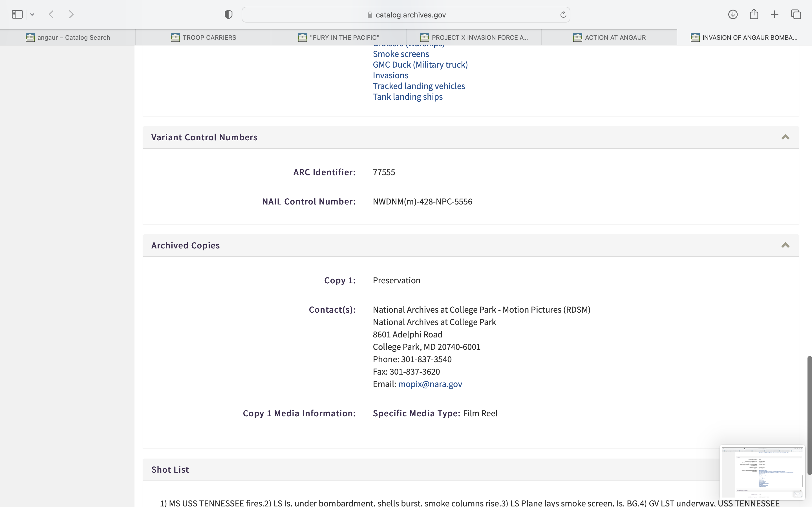Image resolution: width=812 pixels, height=507 pixels.
Task: Open the Smoke screens subject link
Action: [401, 54]
